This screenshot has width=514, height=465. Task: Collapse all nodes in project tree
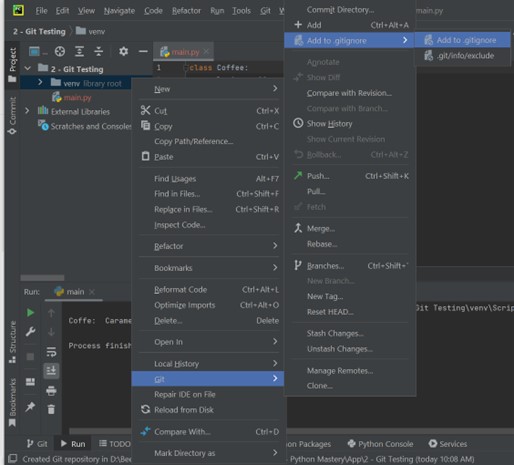tap(98, 51)
